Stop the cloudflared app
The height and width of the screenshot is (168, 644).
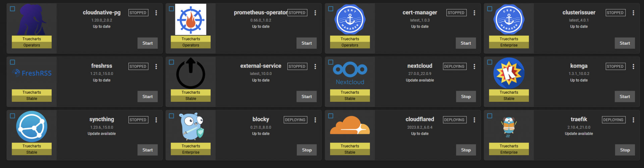466,150
